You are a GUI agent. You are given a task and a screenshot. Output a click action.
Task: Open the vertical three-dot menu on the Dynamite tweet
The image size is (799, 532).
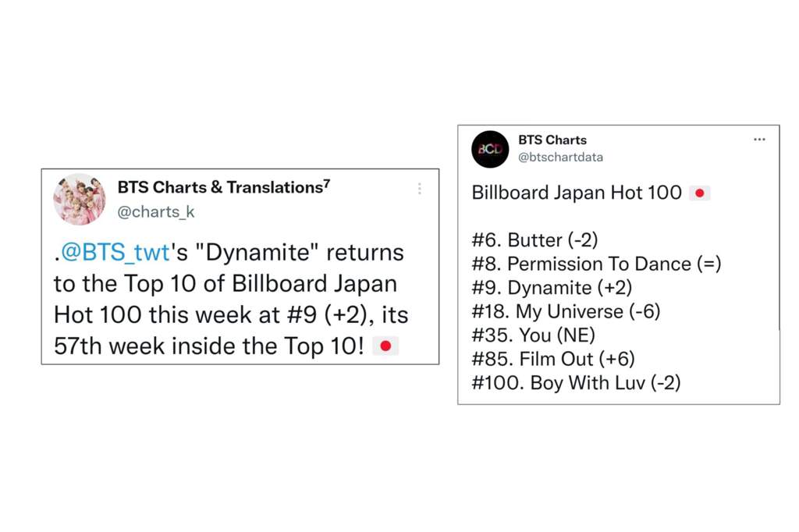pos(419,189)
